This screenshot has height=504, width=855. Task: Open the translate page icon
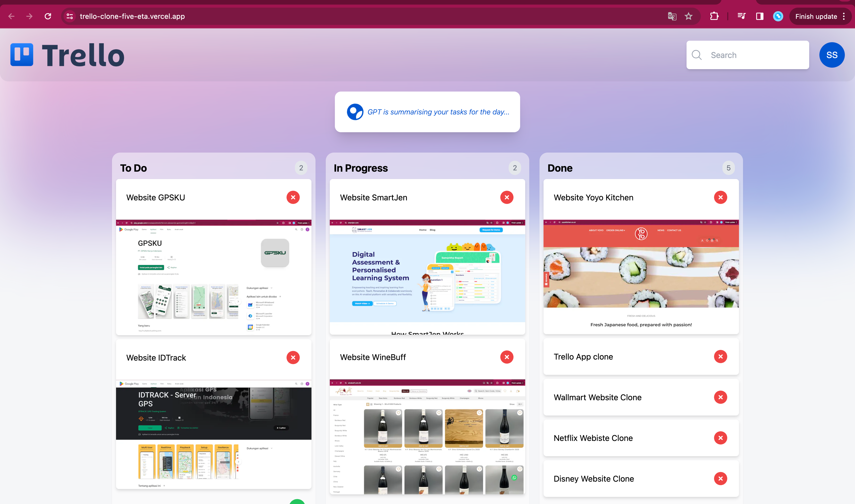click(x=672, y=16)
